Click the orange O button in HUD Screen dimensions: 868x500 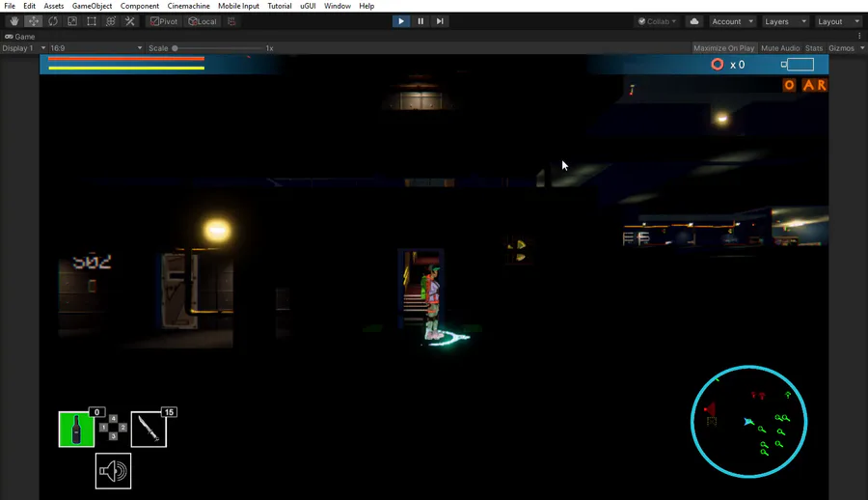tap(789, 85)
